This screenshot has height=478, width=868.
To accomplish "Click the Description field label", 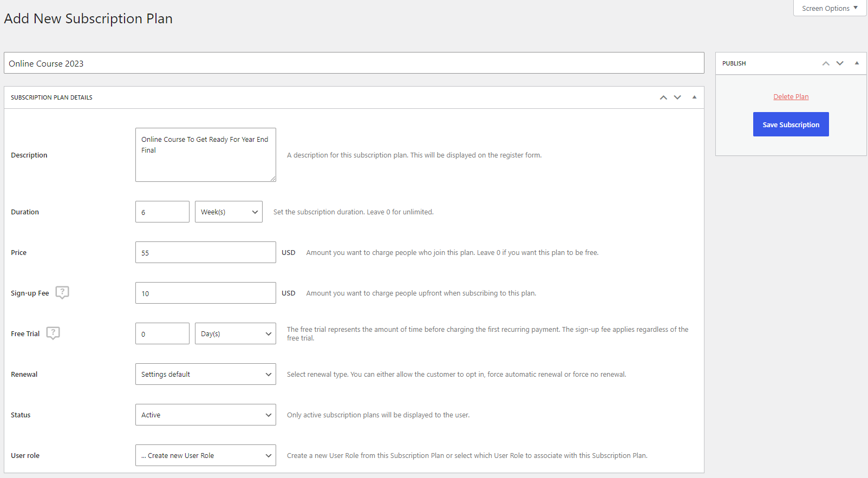I will [x=29, y=155].
